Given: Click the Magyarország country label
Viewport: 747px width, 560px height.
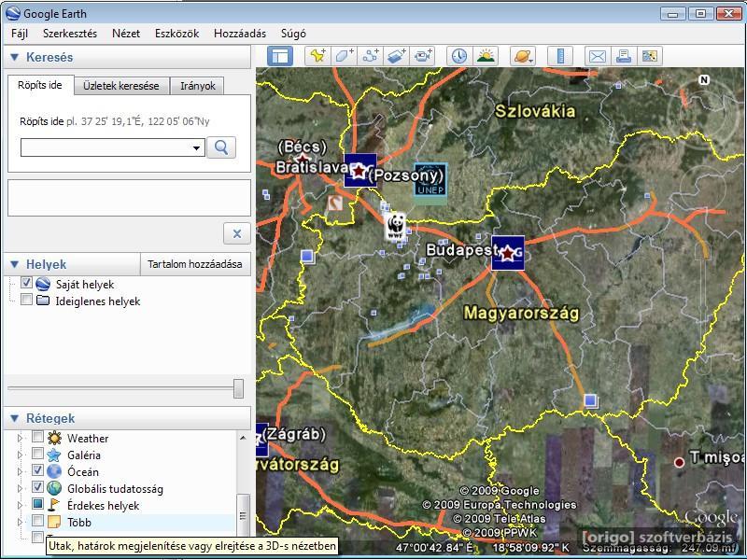Looking at the screenshot, I should click(x=521, y=313).
